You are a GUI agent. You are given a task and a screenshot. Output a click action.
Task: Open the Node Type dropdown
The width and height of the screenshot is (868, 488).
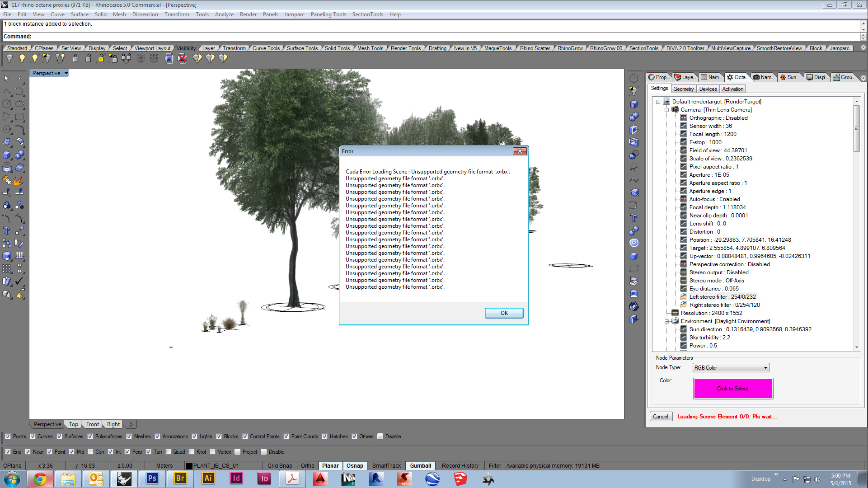click(x=731, y=368)
